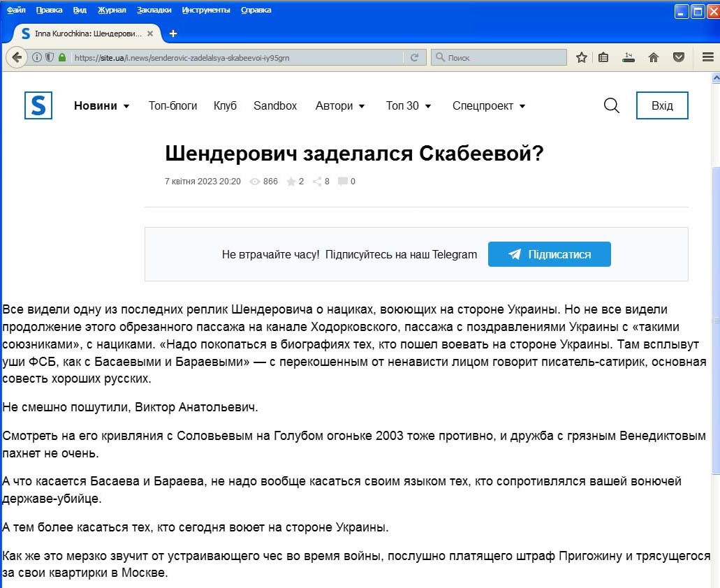Viewport: 720px width, 588px height.
Task: Open the Правка menu
Action: tap(49, 10)
